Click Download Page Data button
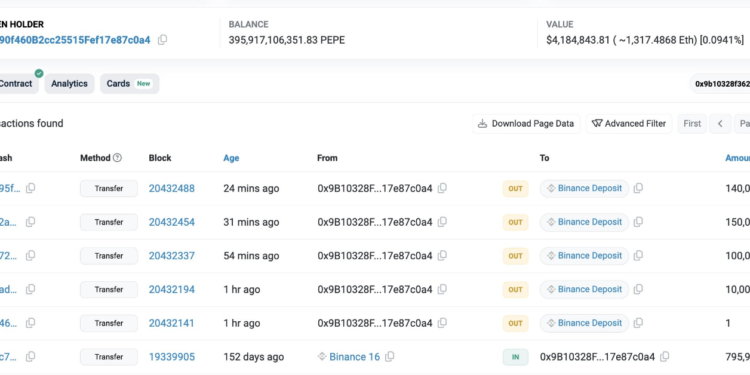The image size is (750, 375). (x=526, y=124)
